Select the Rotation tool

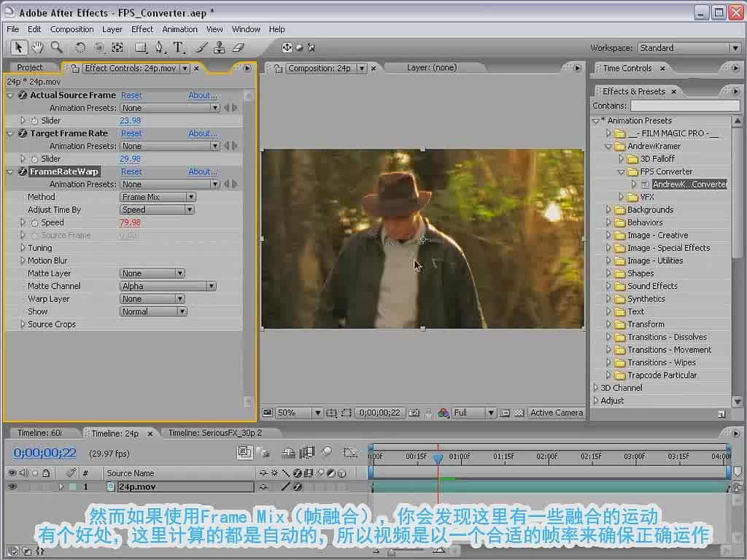[80, 47]
